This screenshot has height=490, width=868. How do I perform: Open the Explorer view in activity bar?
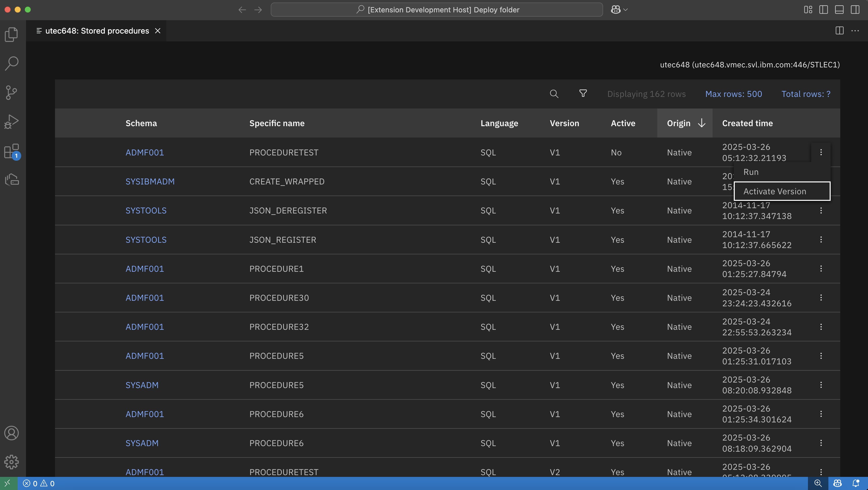[x=11, y=34]
